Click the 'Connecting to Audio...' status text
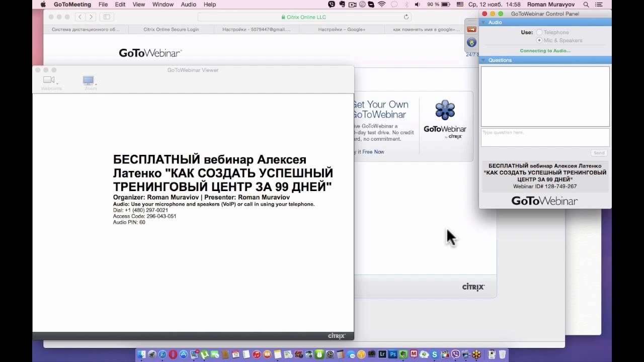Image resolution: width=644 pixels, height=362 pixels. pos(545,51)
